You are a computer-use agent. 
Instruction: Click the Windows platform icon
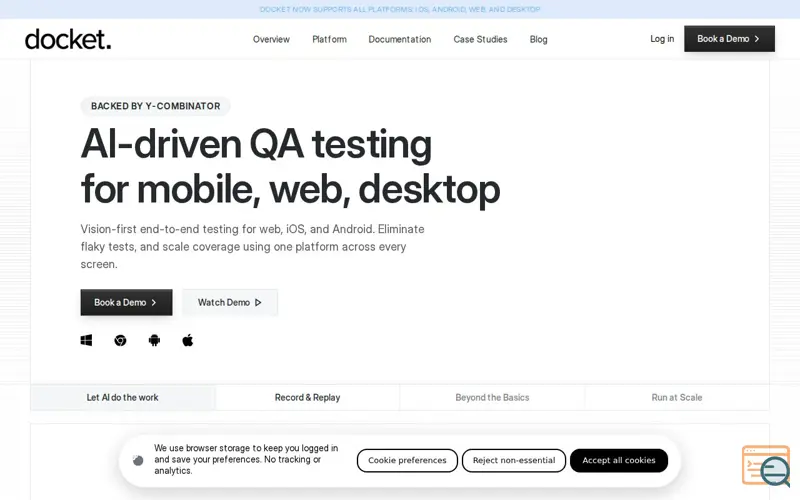(86, 340)
